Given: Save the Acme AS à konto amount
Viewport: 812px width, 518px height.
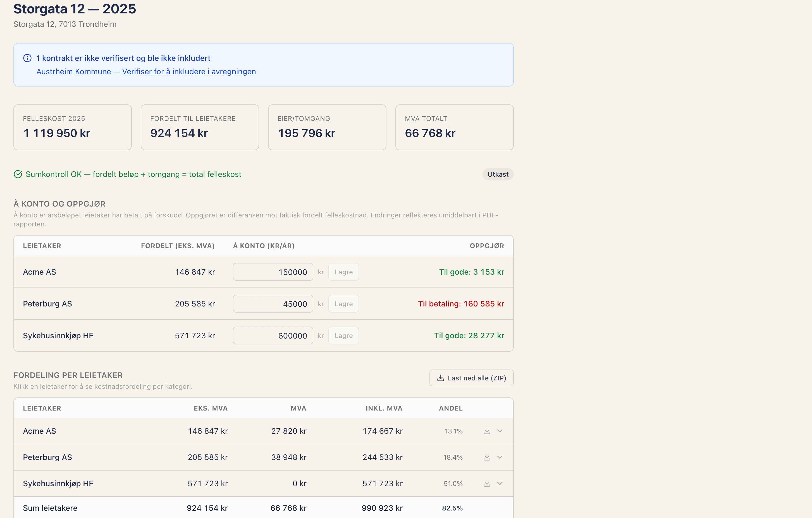Looking at the screenshot, I should [344, 272].
